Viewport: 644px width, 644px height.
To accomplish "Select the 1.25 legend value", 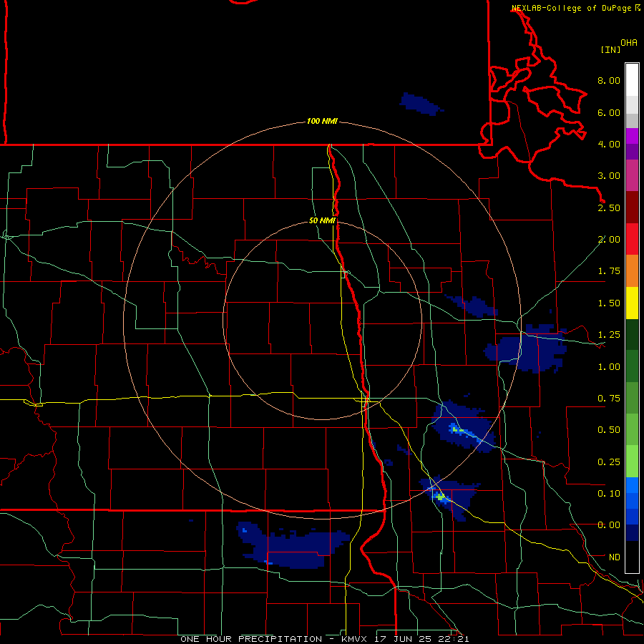I will tap(609, 335).
